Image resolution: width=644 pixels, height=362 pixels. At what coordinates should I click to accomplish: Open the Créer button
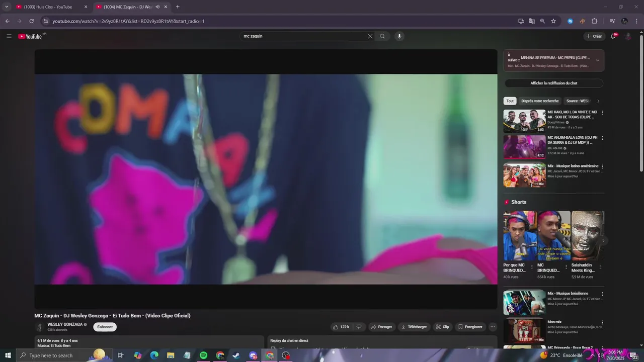point(595,36)
